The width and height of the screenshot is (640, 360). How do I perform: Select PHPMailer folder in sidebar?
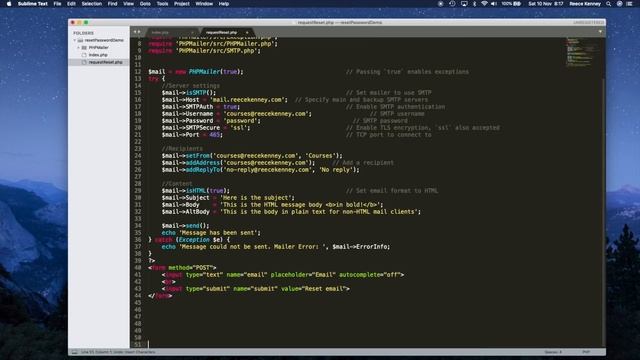tap(99, 48)
